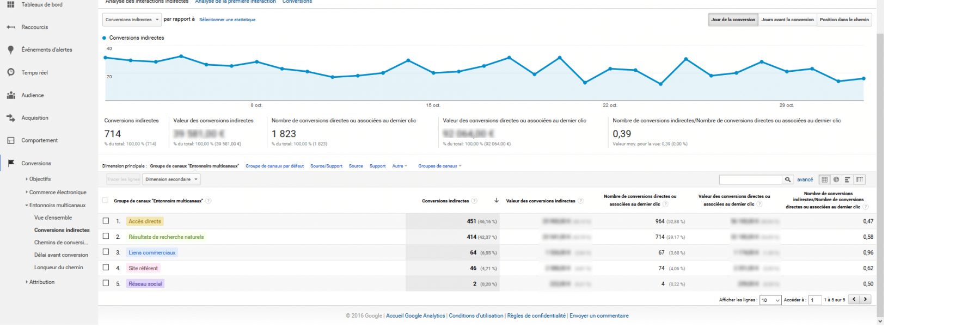Go to next page of rows

point(865,299)
